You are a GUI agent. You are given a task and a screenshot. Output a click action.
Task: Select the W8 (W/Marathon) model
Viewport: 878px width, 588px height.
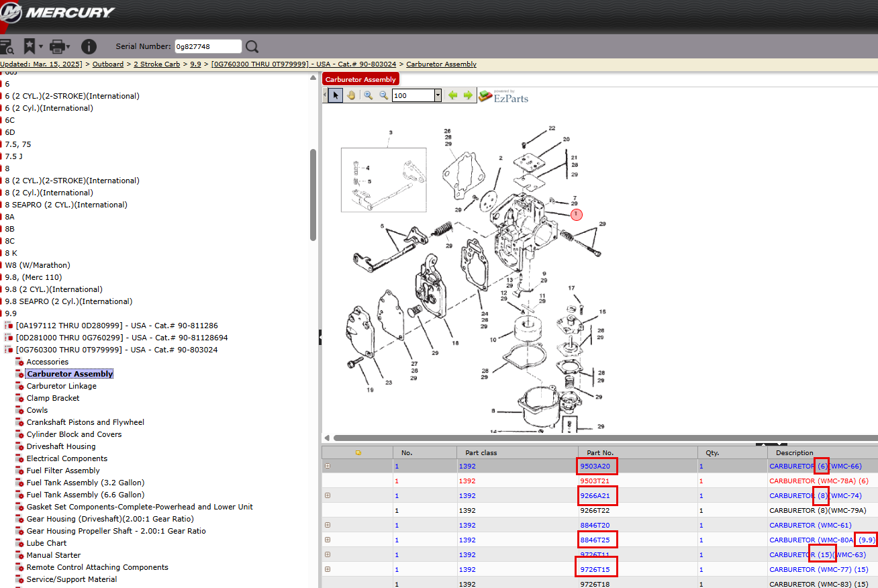tap(38, 265)
